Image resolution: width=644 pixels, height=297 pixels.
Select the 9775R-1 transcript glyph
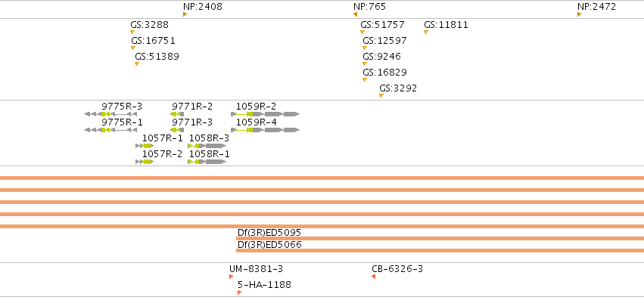pos(111,130)
